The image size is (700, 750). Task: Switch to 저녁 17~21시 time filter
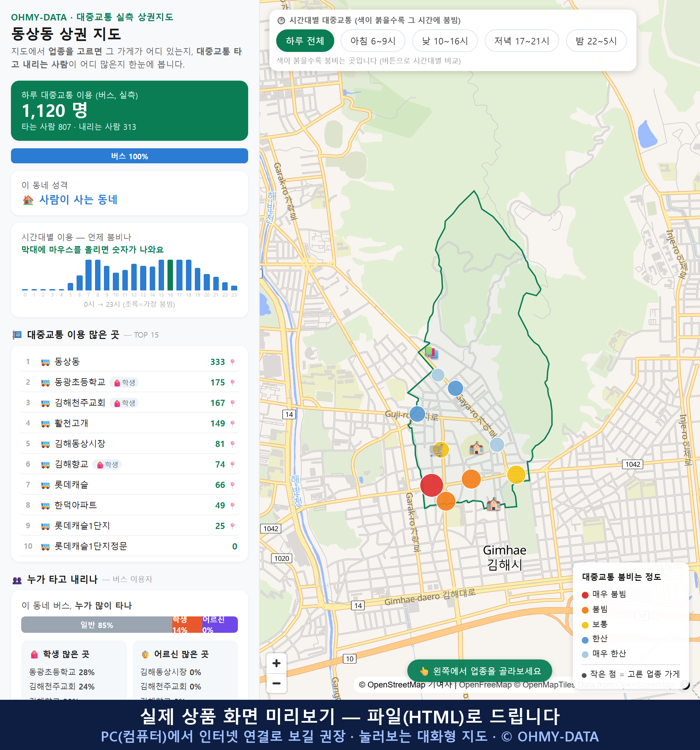pyautogui.click(x=522, y=41)
